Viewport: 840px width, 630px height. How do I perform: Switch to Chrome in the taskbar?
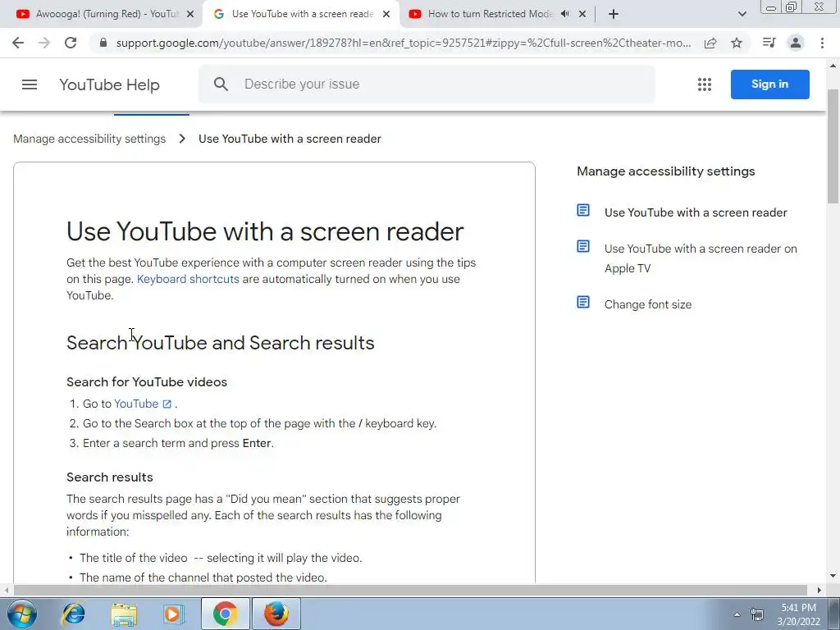click(x=226, y=614)
